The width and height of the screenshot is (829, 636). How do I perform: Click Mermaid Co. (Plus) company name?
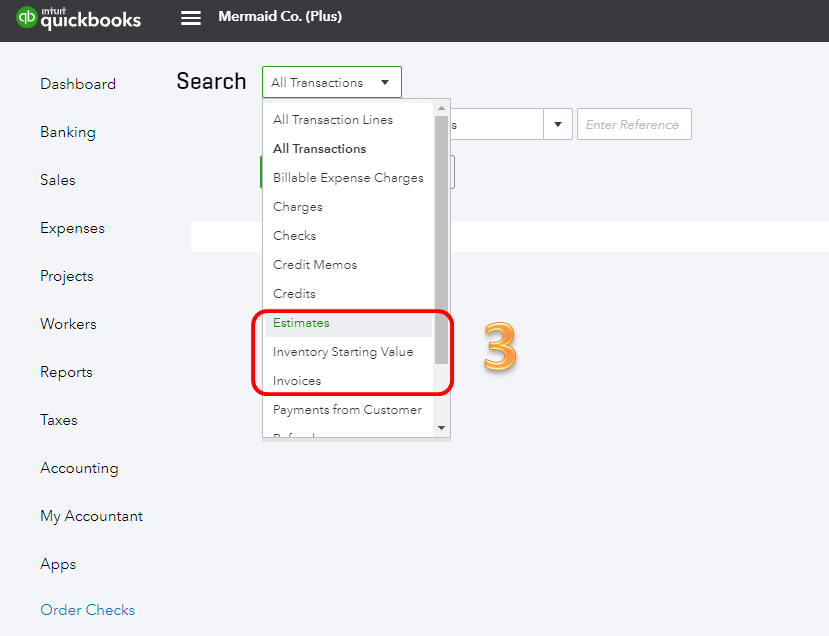[280, 16]
